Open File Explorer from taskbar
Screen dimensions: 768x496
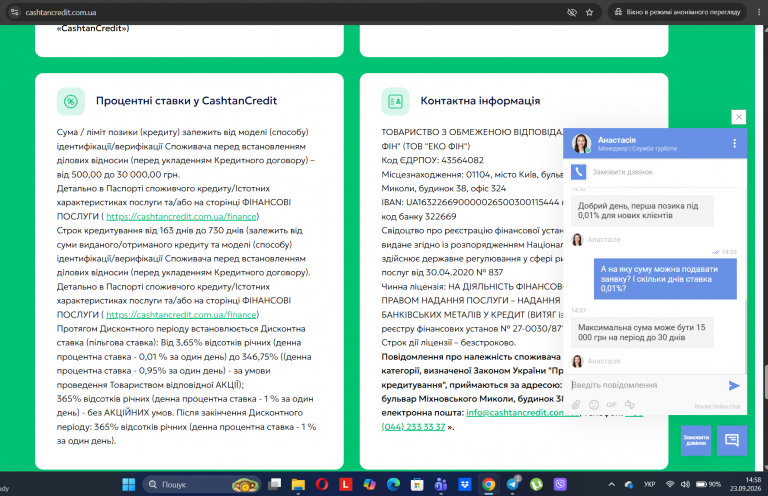(298, 485)
